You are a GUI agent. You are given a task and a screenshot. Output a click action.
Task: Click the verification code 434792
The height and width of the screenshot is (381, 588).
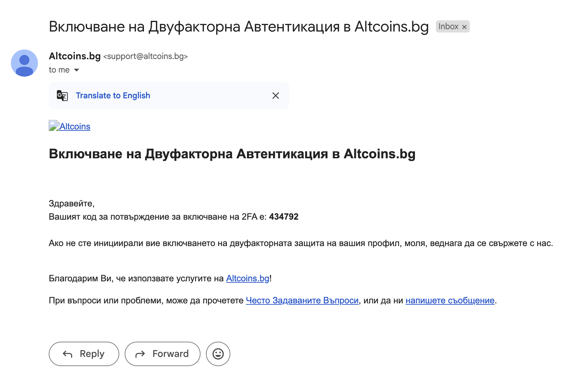pyautogui.click(x=284, y=217)
